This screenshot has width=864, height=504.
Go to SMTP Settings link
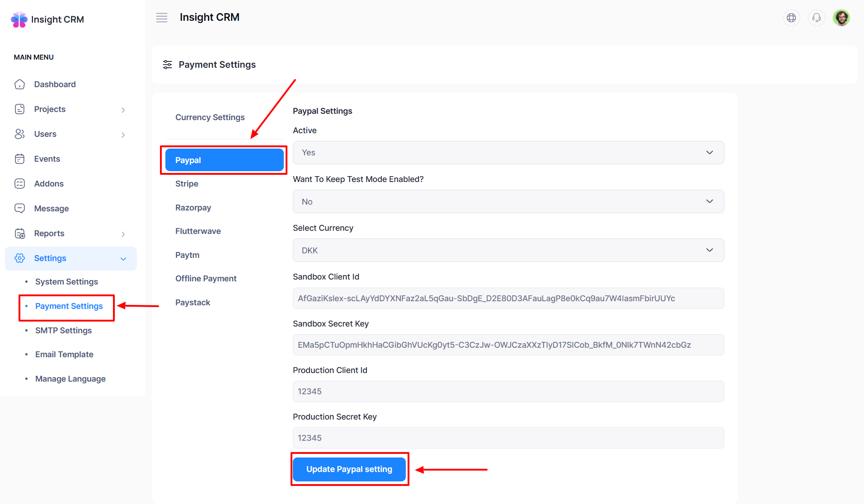63,331
